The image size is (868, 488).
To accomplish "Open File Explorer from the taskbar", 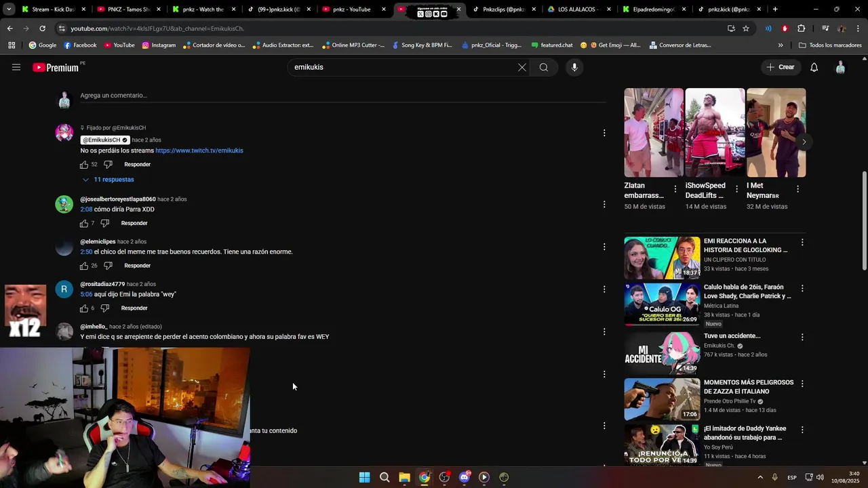I will (404, 477).
